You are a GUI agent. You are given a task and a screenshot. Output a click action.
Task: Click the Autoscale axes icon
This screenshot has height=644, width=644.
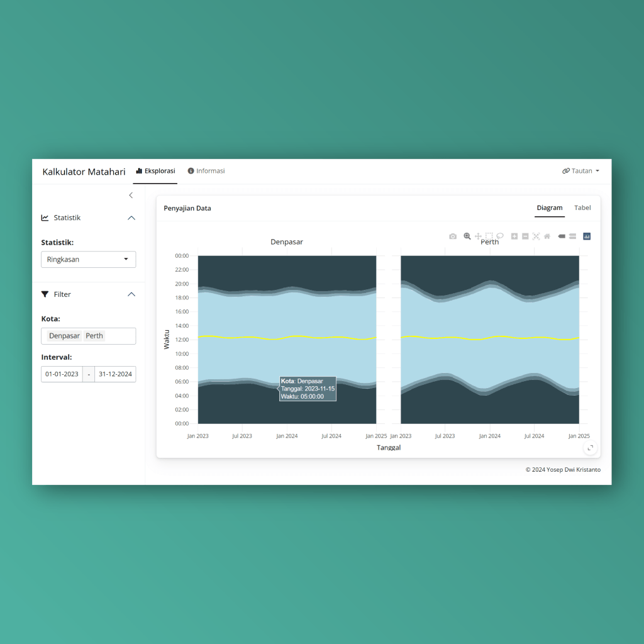(536, 236)
